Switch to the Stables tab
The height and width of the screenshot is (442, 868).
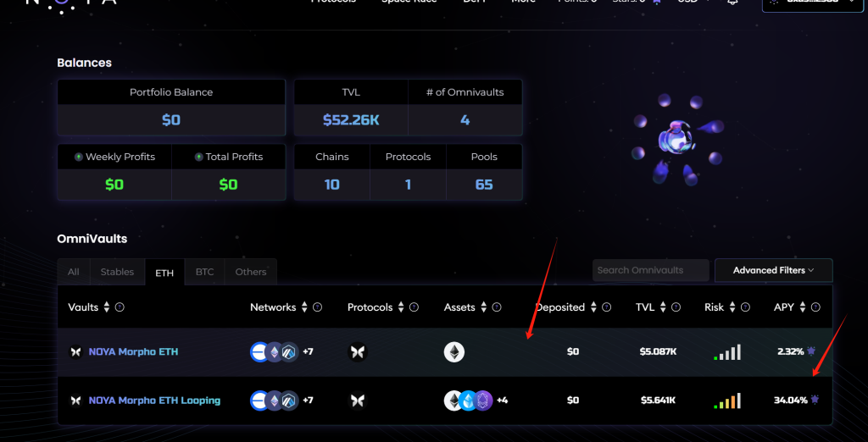(x=117, y=272)
